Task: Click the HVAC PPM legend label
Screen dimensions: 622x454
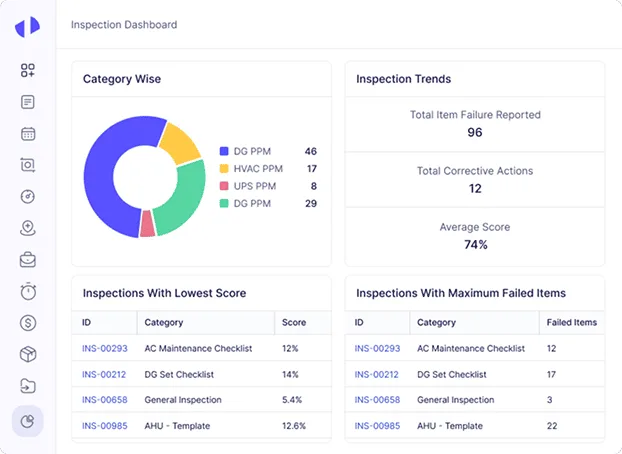Action: (x=258, y=169)
